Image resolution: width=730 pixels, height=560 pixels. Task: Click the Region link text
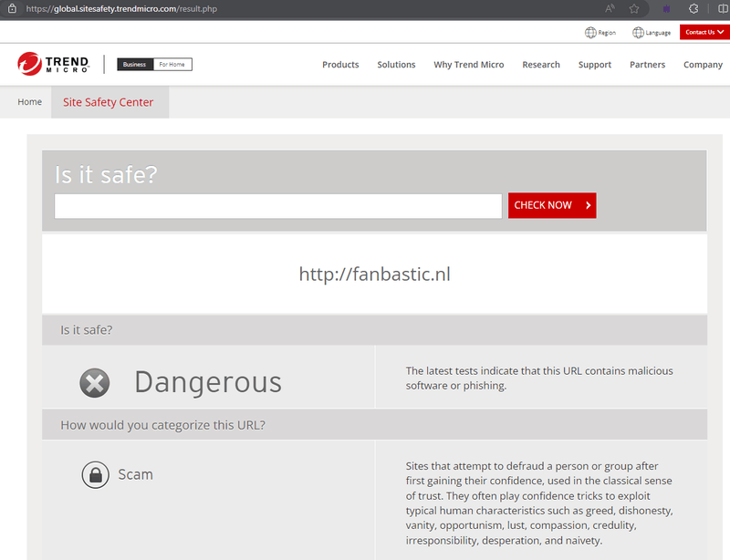[x=607, y=33]
